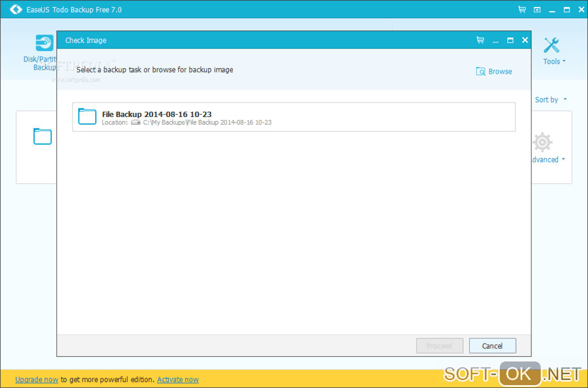Click the Advanced gear icon

(542, 142)
